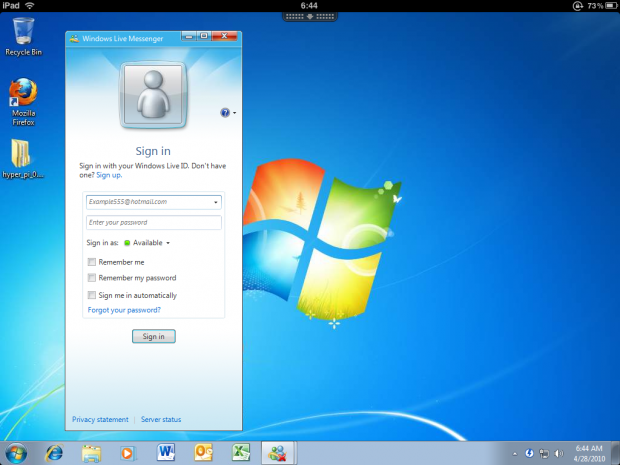Image resolution: width=620 pixels, height=465 pixels.
Task: Open the Privacy statement link
Action: [100, 420]
